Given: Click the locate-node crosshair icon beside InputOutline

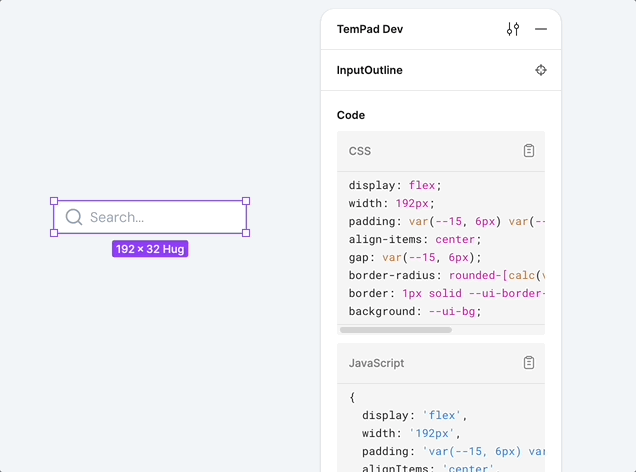Looking at the screenshot, I should pos(541,70).
